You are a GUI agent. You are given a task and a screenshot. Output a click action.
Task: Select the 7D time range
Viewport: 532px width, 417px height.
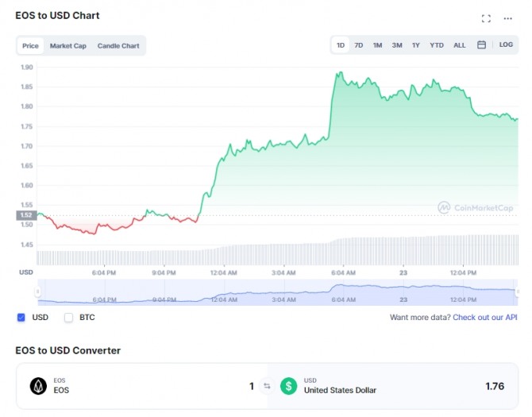[x=359, y=45]
